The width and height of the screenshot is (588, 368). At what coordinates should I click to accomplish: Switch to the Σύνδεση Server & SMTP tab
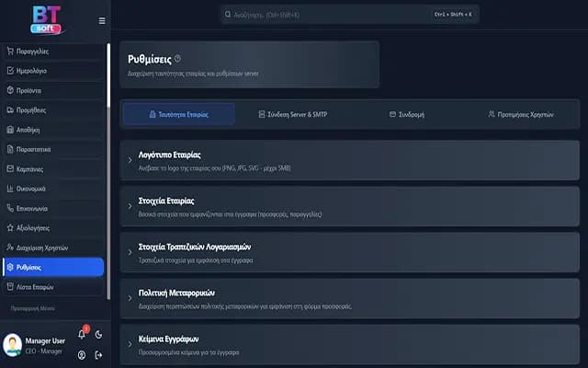tap(293, 115)
